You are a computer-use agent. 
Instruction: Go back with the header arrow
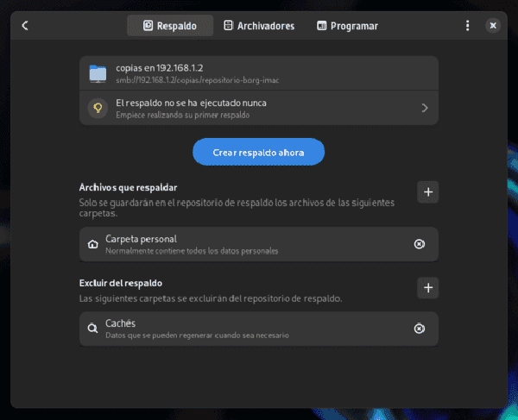click(25, 25)
